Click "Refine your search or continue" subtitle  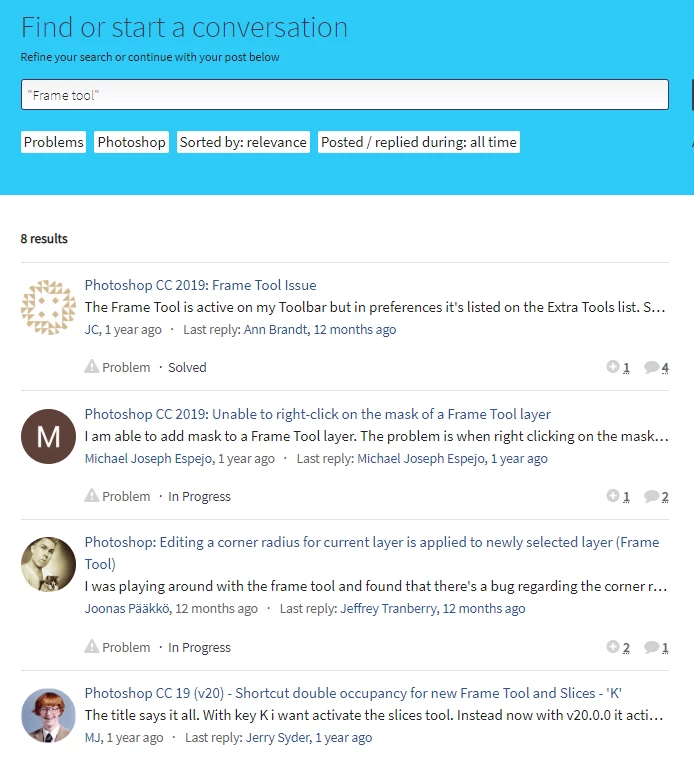[x=150, y=57]
